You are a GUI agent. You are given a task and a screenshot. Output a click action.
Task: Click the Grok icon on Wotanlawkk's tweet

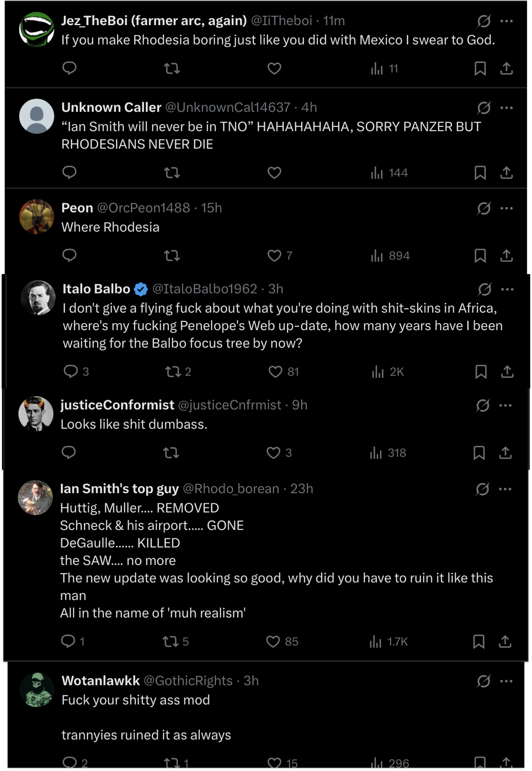(483, 681)
